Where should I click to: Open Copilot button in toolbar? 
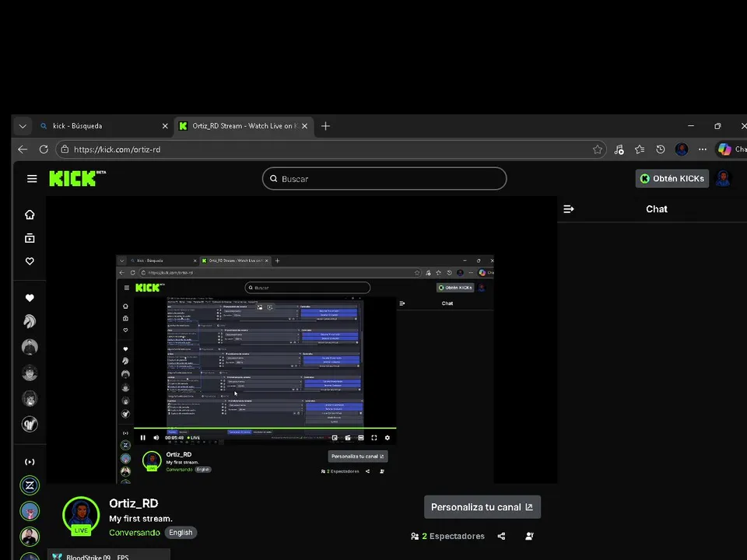point(731,149)
